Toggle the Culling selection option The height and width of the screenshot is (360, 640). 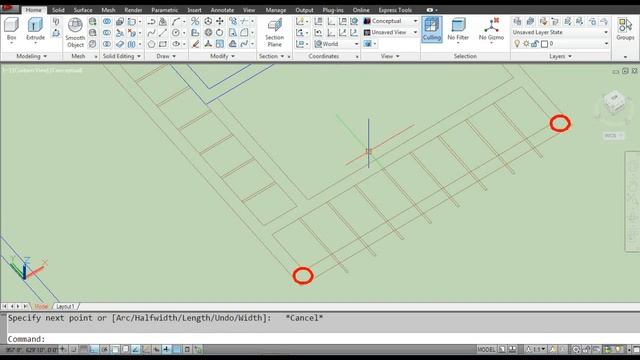click(431, 29)
